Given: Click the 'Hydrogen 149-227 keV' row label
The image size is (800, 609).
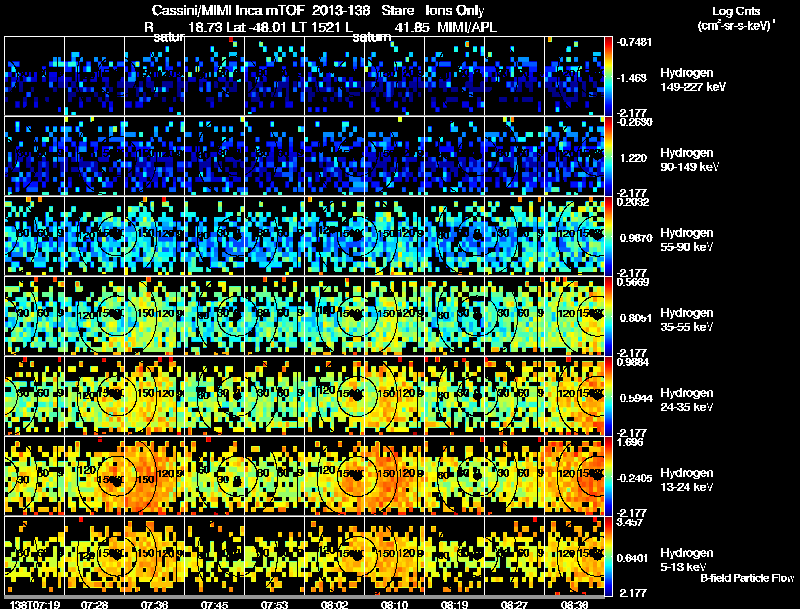Looking at the screenshot, I should pos(693,80).
